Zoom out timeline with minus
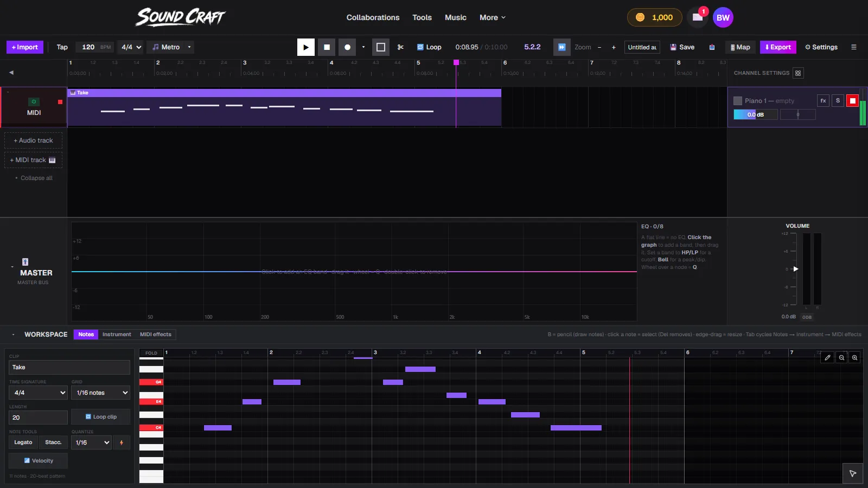The image size is (868, 488). (599, 47)
